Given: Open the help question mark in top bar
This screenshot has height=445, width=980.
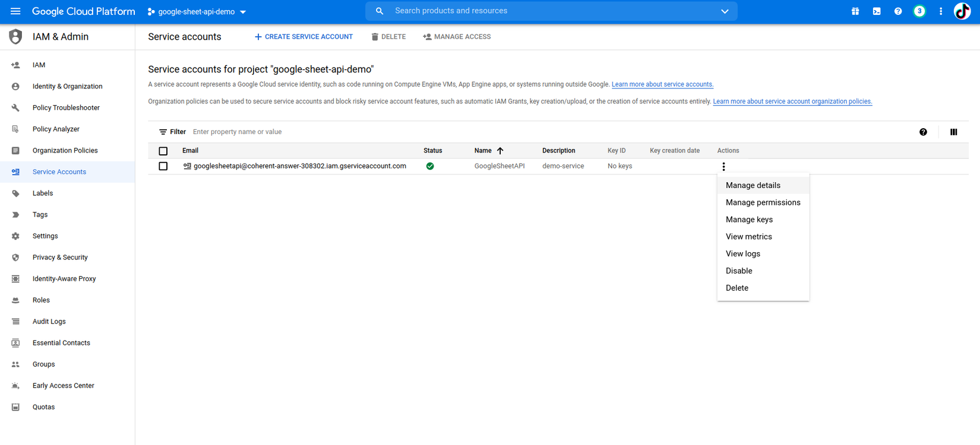Looking at the screenshot, I should pos(898,11).
